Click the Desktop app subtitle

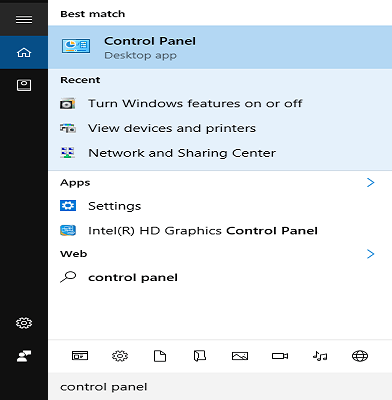pyautogui.click(x=140, y=55)
